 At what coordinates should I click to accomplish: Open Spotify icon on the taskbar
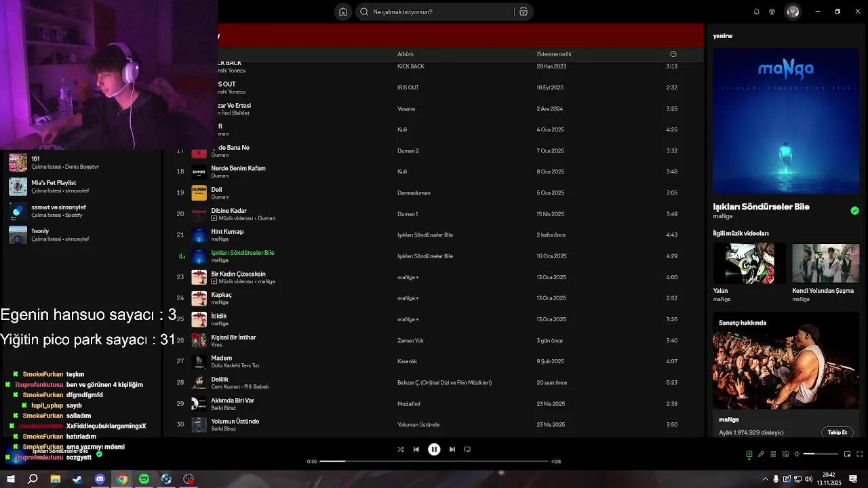point(144,479)
